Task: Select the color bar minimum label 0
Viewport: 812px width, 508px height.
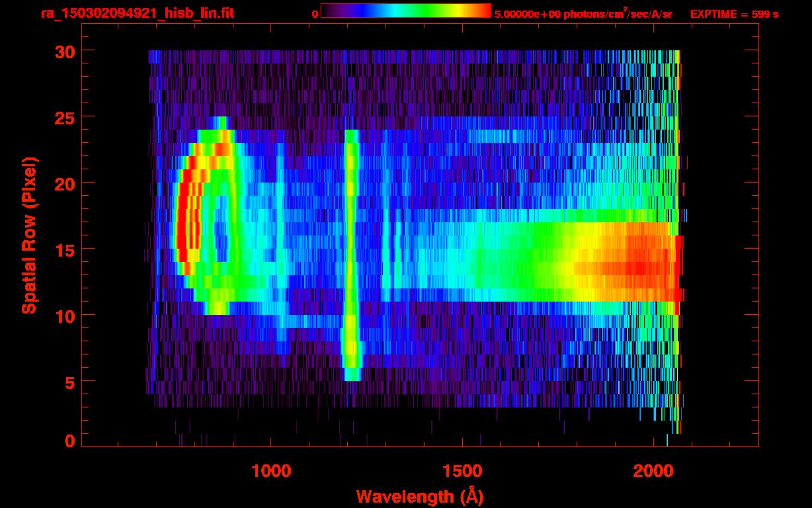Action: tap(315, 14)
